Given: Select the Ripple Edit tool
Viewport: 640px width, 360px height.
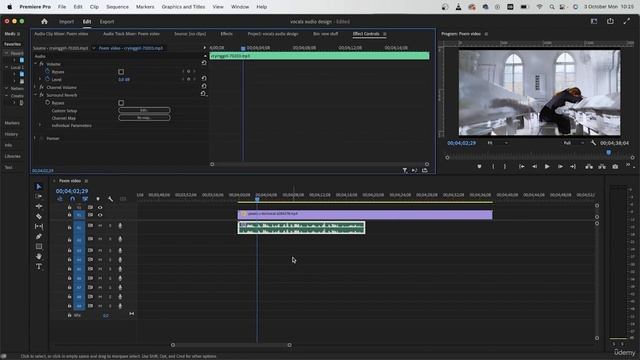Looking at the screenshot, I should [39, 206].
